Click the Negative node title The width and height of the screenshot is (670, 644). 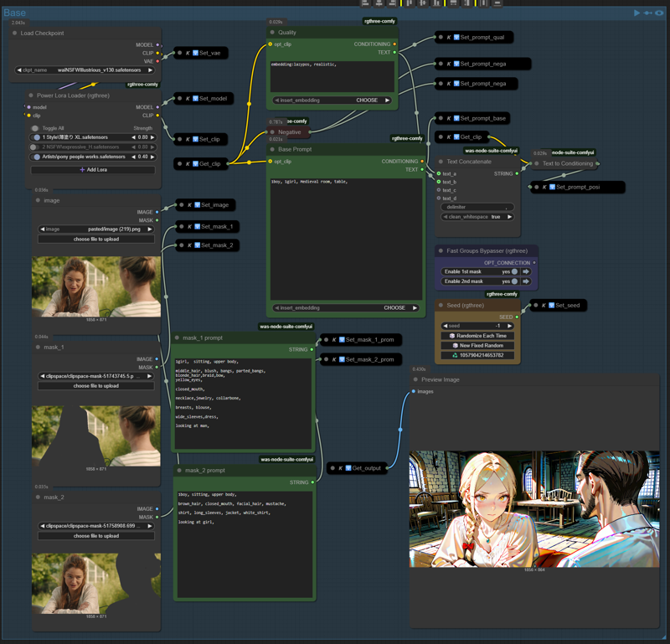[x=289, y=132]
